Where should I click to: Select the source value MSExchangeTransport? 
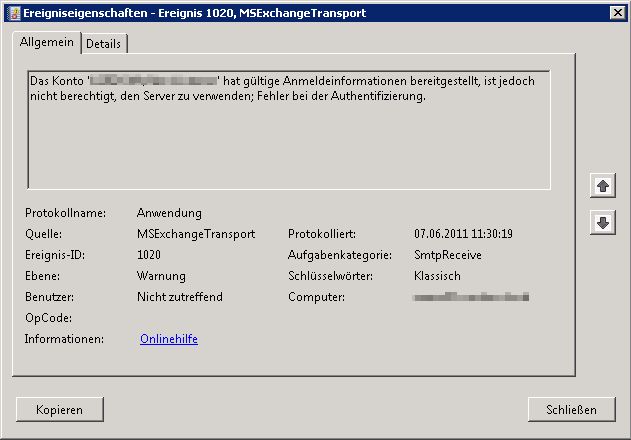(x=196, y=234)
